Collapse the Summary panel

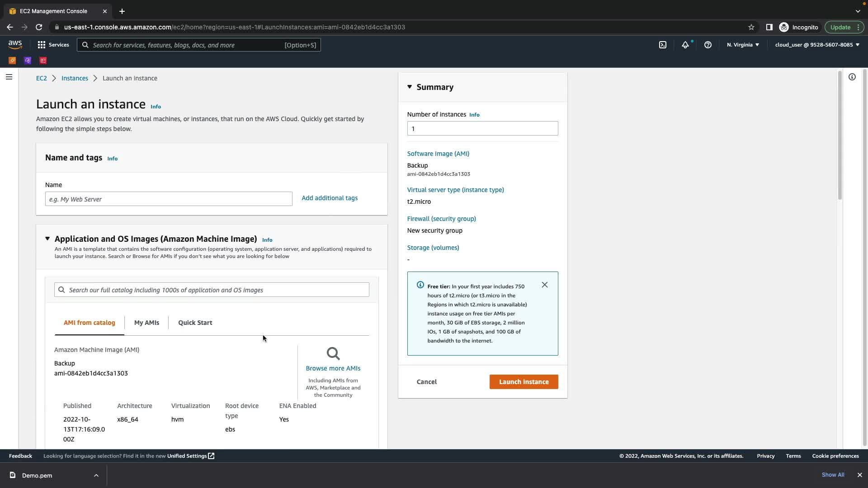pyautogui.click(x=410, y=87)
